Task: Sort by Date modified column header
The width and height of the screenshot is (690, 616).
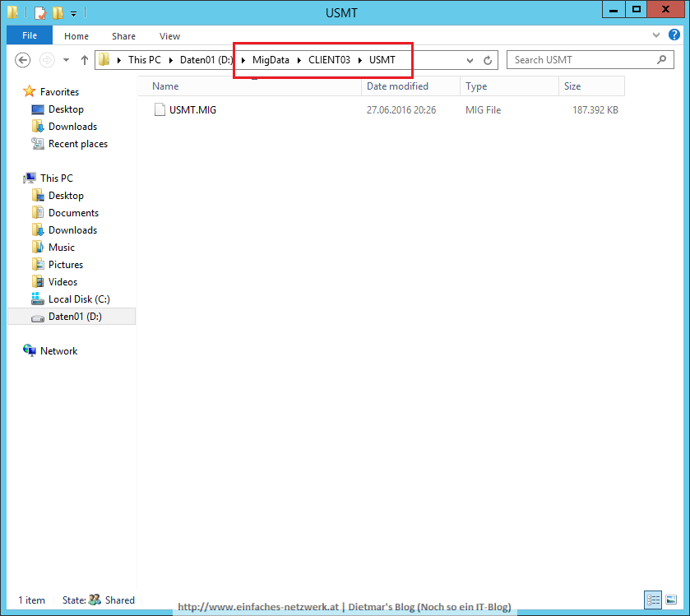Action: pos(411,86)
